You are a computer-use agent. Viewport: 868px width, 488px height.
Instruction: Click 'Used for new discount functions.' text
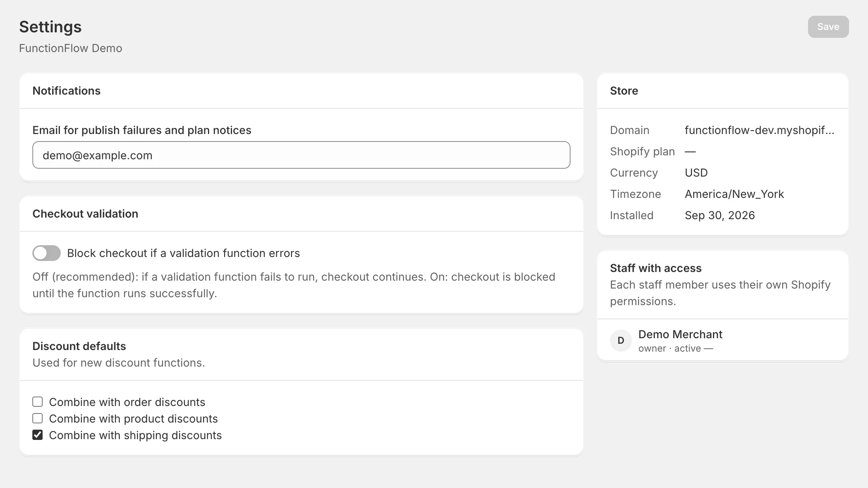pos(119,363)
